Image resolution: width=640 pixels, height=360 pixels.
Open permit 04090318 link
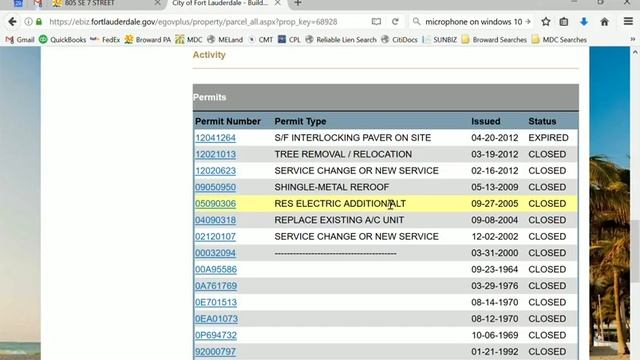coord(215,220)
